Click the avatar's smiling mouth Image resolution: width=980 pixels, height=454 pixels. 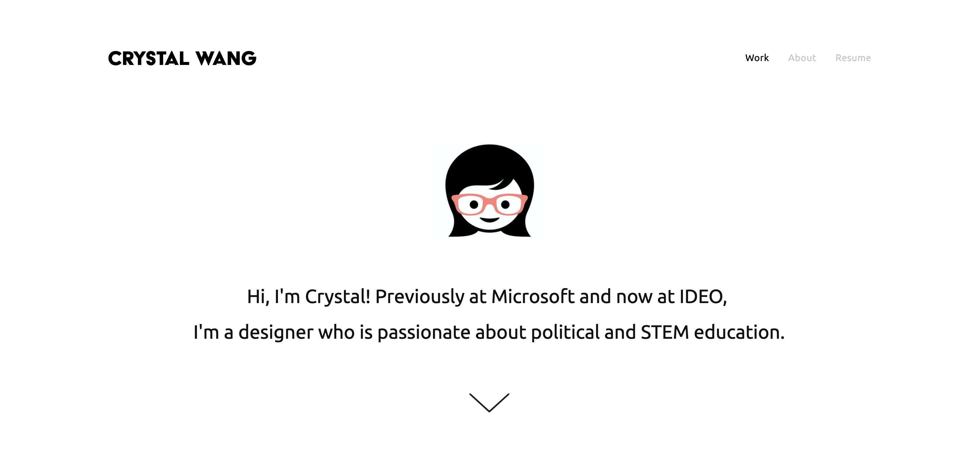point(489,219)
